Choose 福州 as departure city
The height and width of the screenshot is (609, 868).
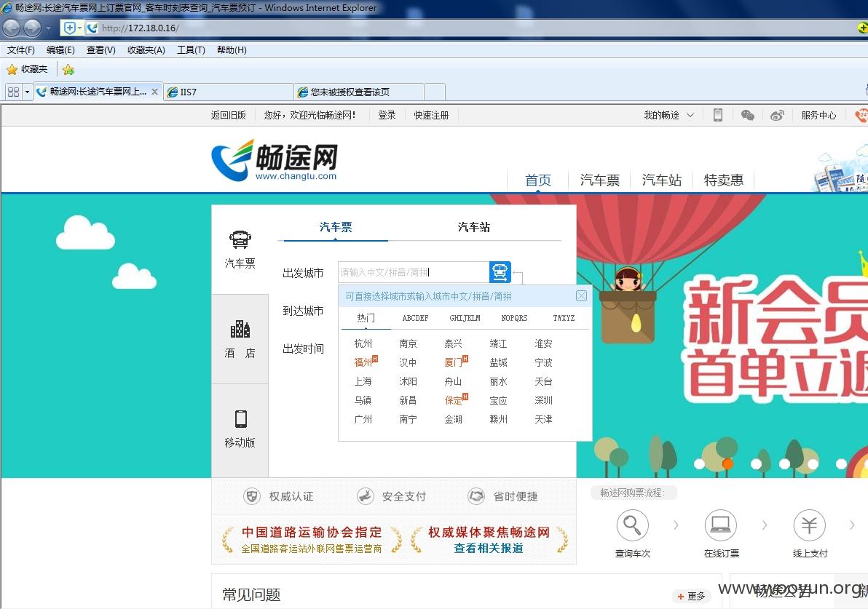point(363,362)
